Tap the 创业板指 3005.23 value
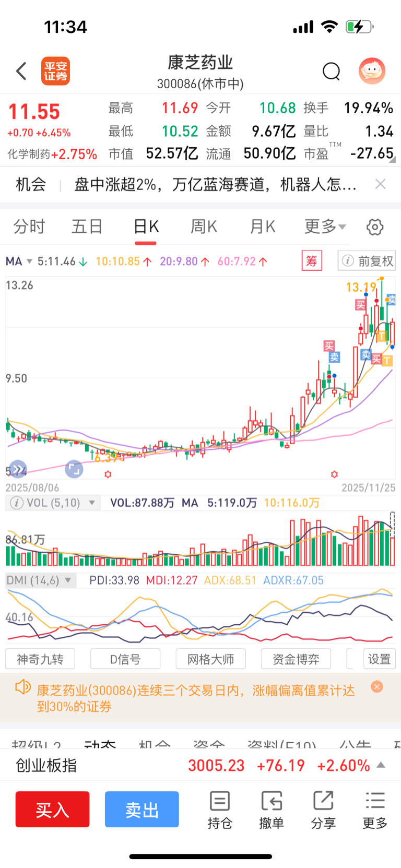 coord(216,765)
